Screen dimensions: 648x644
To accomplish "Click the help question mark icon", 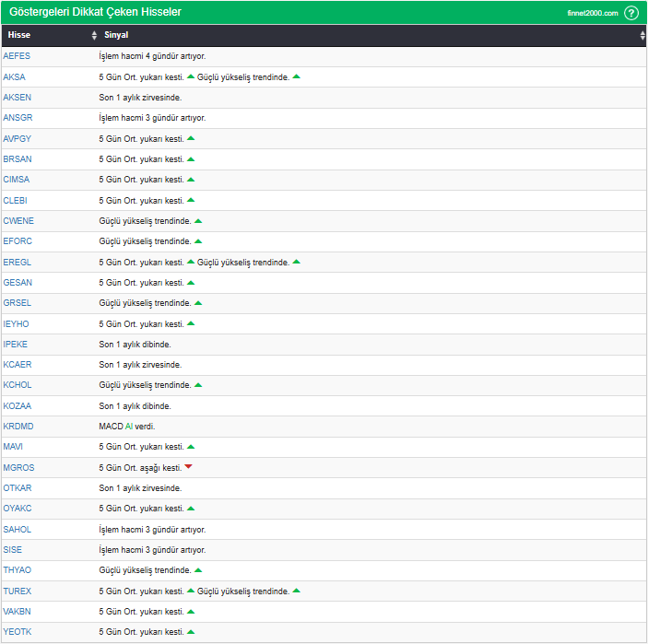I will coord(631,13).
